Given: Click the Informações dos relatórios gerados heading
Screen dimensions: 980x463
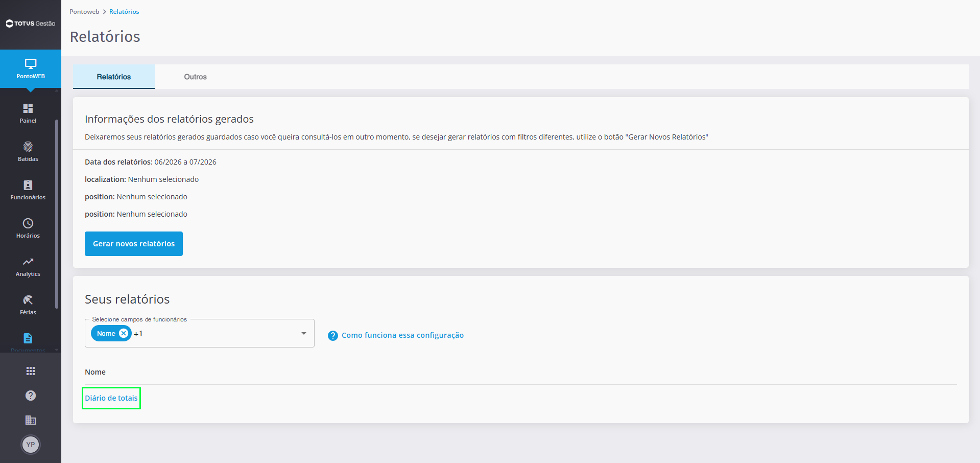Looking at the screenshot, I should [x=169, y=119].
